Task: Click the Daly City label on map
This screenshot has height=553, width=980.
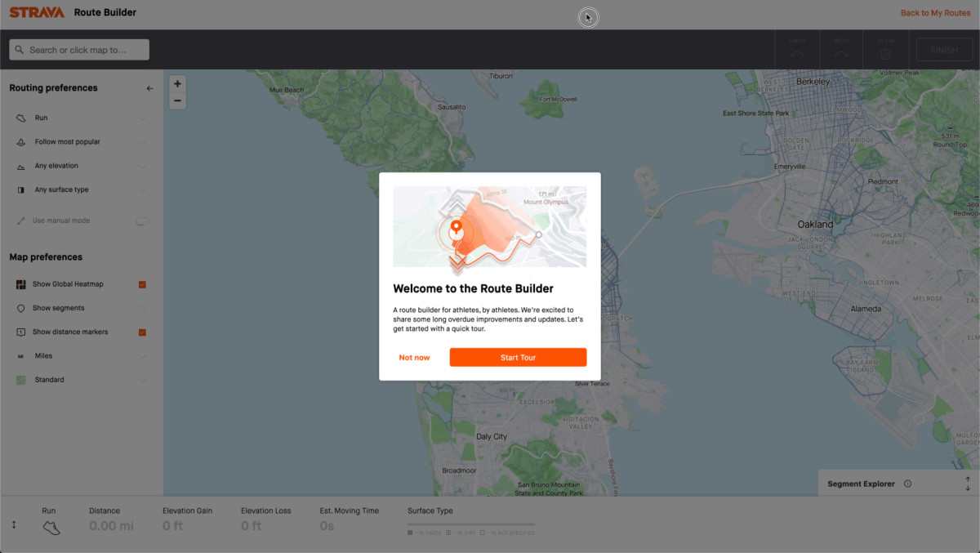Action: point(492,437)
